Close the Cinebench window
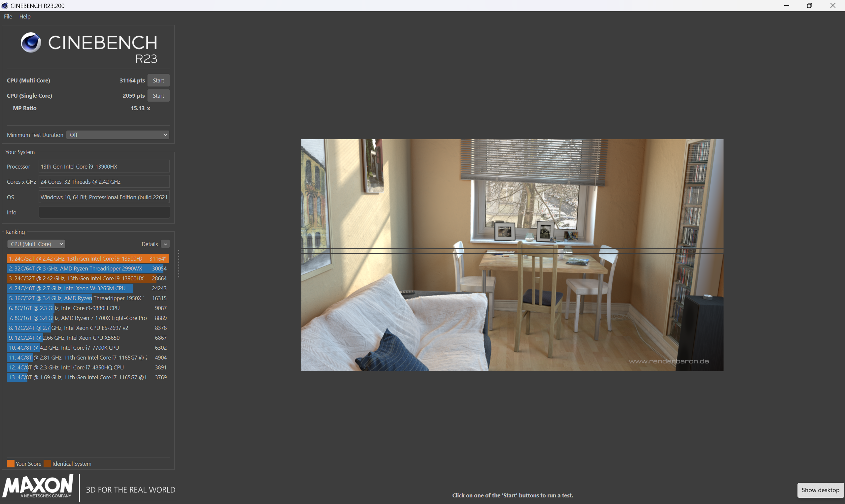845x504 pixels. click(x=833, y=5)
